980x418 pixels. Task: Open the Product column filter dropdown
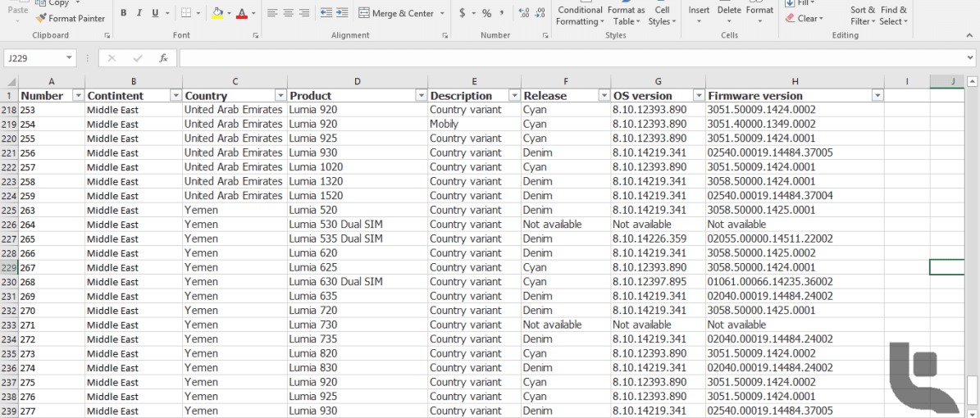coord(421,96)
